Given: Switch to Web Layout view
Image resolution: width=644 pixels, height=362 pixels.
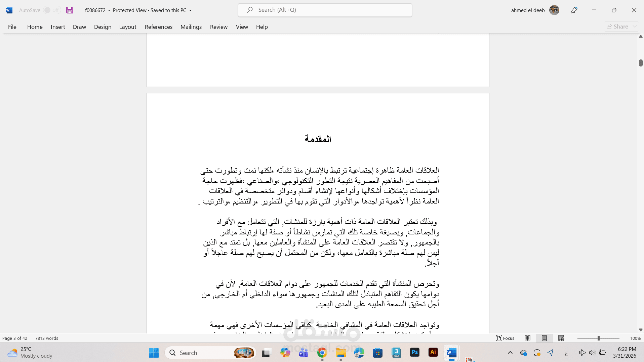Looking at the screenshot, I should pos(561,338).
